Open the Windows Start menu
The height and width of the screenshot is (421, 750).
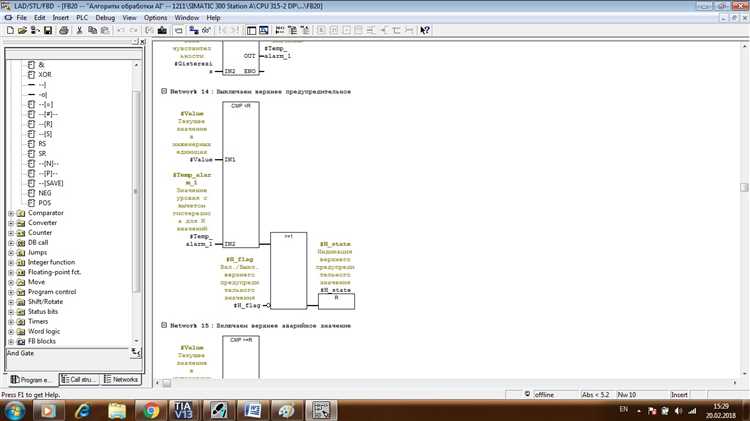pyautogui.click(x=14, y=410)
